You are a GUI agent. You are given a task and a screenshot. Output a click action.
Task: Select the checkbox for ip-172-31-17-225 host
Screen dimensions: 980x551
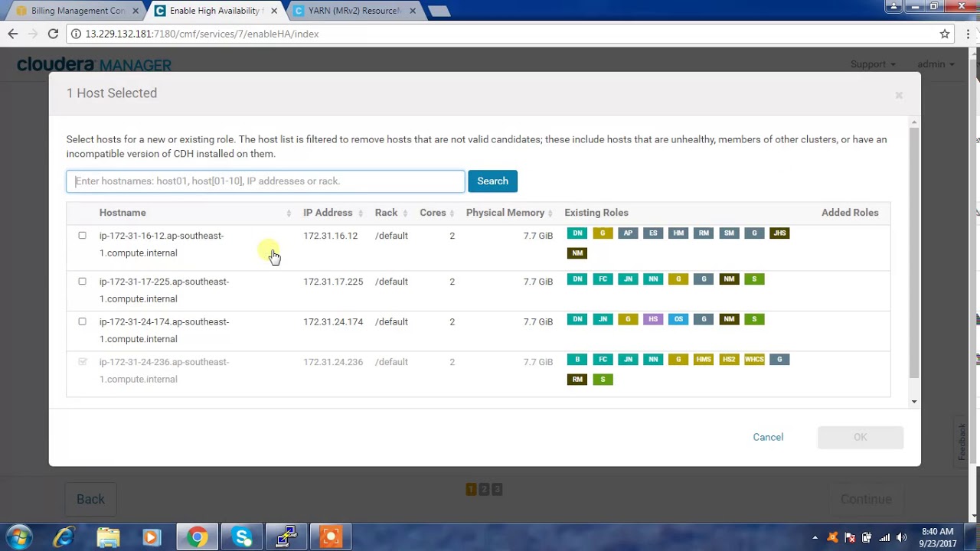(x=82, y=281)
